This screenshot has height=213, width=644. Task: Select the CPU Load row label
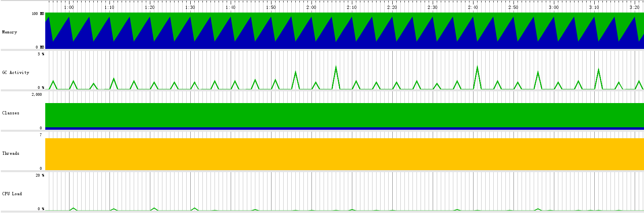[12, 194]
